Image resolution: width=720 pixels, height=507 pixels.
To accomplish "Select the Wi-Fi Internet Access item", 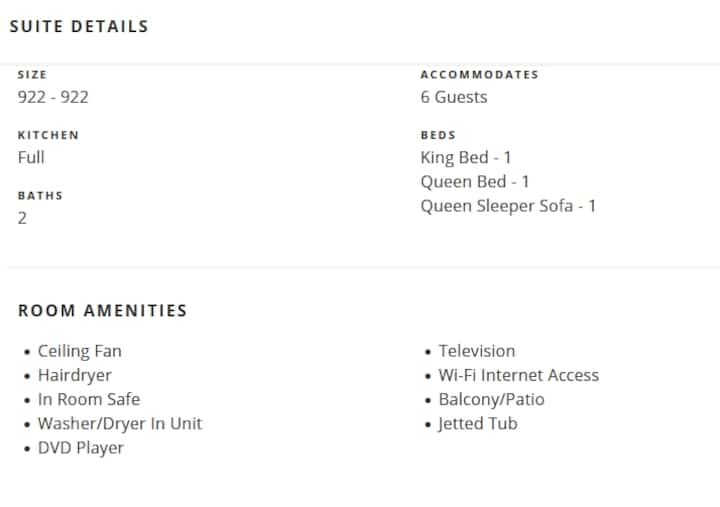I will pyautogui.click(x=519, y=375).
